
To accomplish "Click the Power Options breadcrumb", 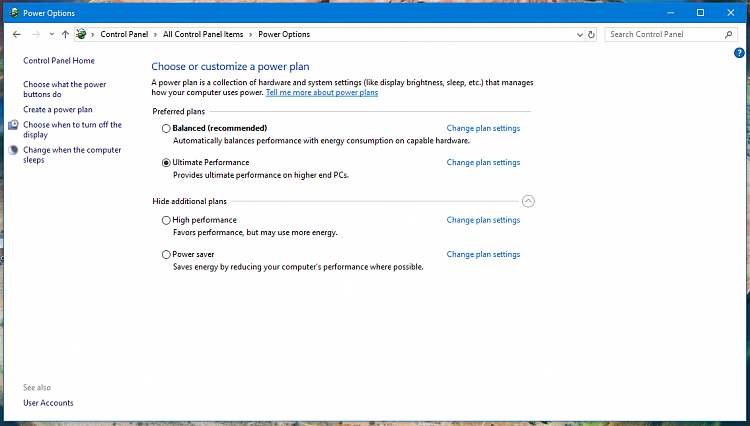I will (x=284, y=34).
